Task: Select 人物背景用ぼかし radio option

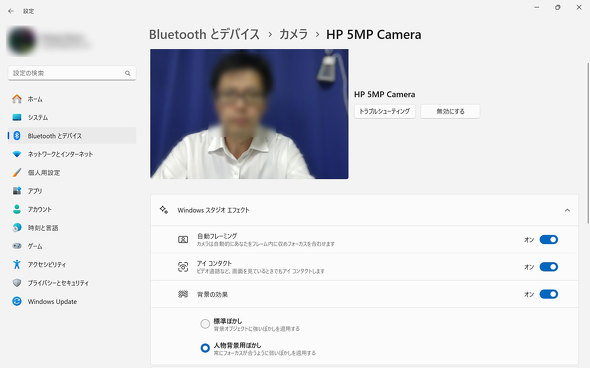Action: tap(205, 348)
